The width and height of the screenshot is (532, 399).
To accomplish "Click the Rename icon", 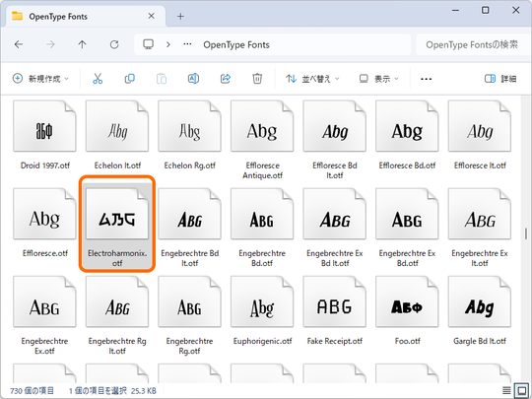I will pyautogui.click(x=193, y=79).
